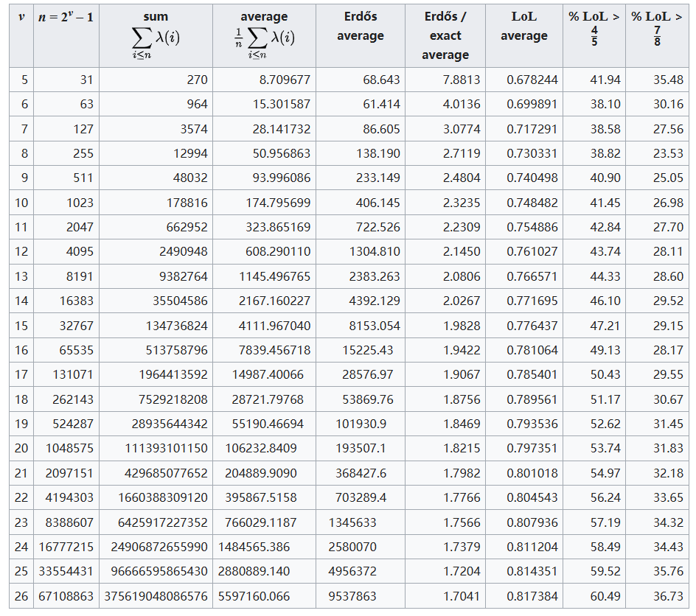Select the LoL average value 0.817384
The height and width of the screenshot is (616, 696).
tap(532, 596)
